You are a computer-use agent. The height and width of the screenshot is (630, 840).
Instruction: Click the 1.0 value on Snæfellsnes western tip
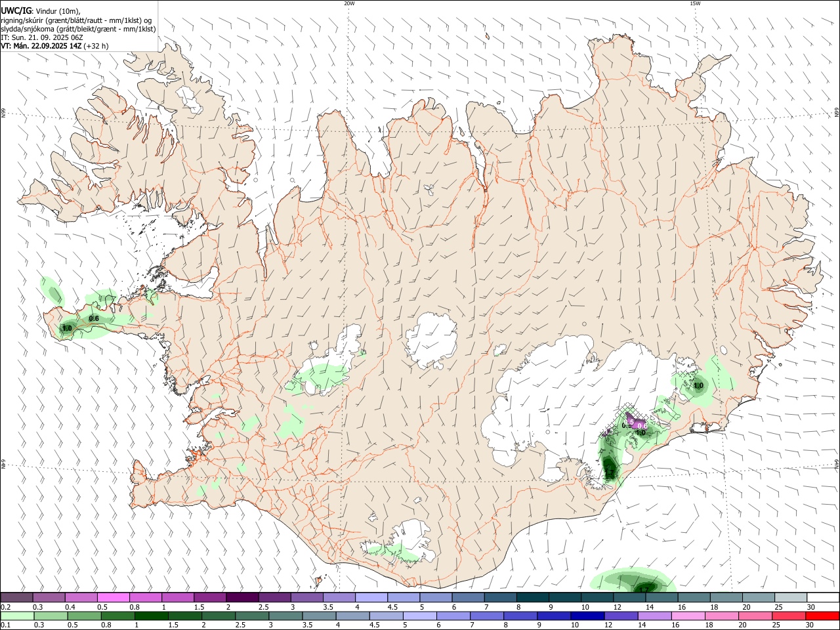click(x=67, y=328)
